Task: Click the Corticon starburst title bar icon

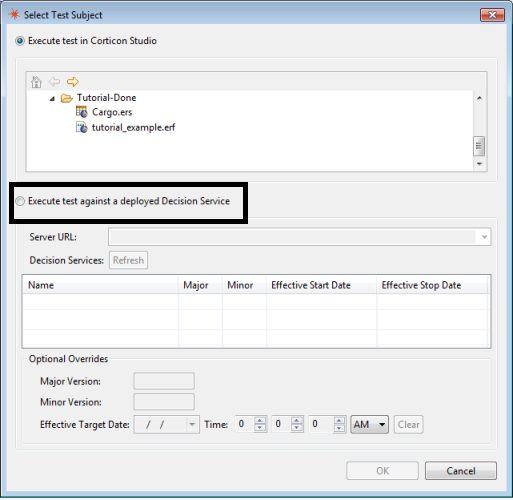Action: coord(14,15)
